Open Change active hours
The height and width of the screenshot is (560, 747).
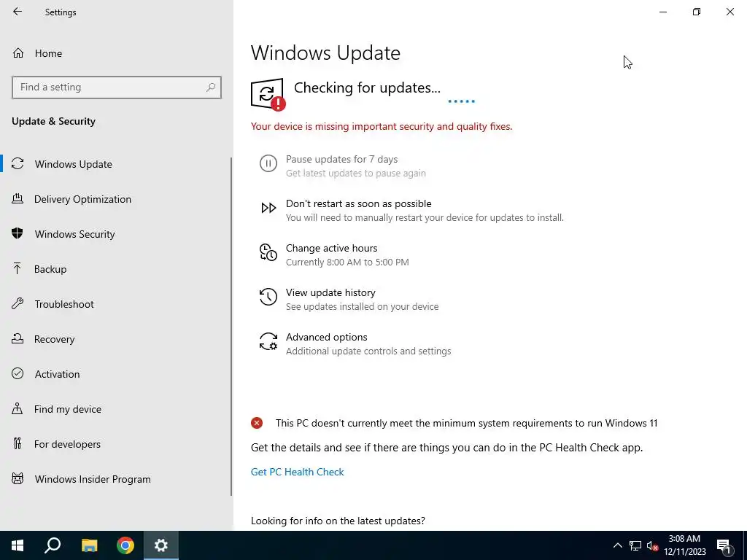pos(332,248)
